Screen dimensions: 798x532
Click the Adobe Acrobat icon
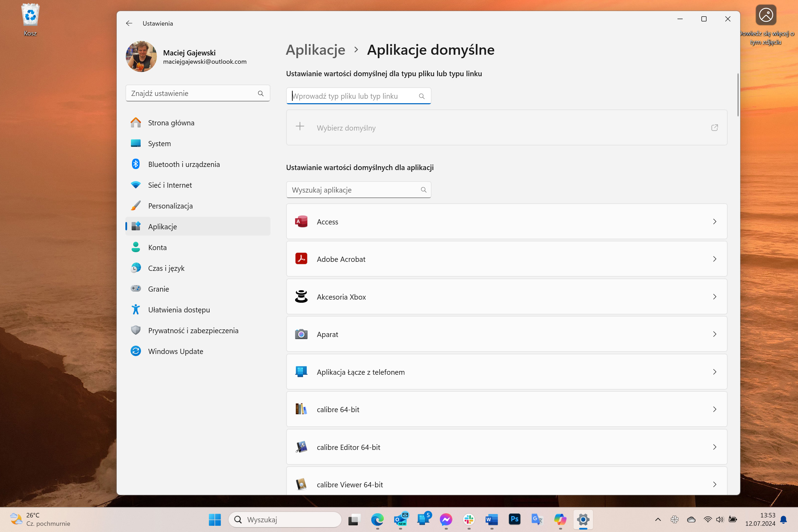tap(301, 259)
